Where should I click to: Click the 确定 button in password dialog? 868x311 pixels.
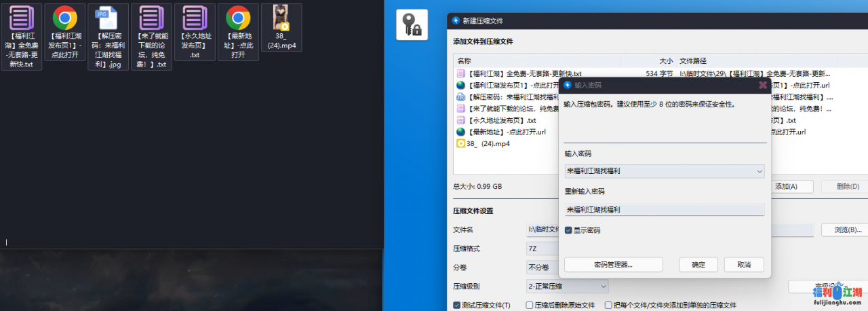[698, 265]
